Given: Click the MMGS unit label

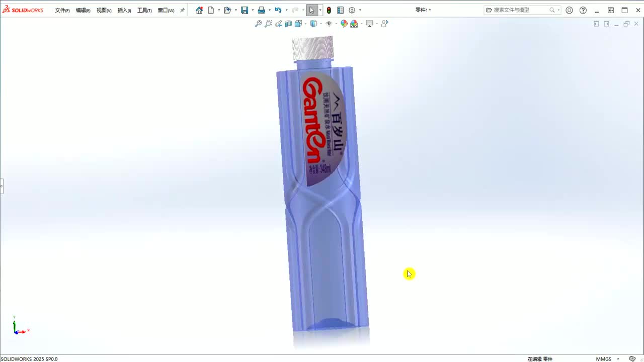Looking at the screenshot, I should pyautogui.click(x=604, y=359).
